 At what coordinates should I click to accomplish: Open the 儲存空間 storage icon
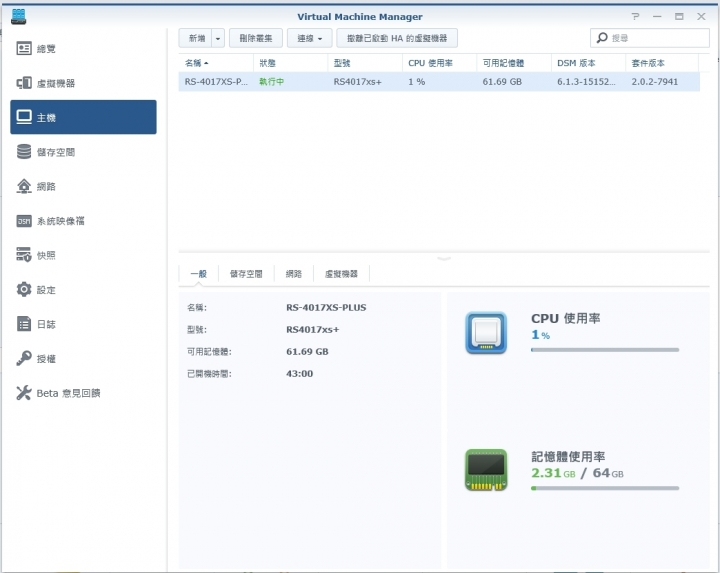(x=24, y=152)
